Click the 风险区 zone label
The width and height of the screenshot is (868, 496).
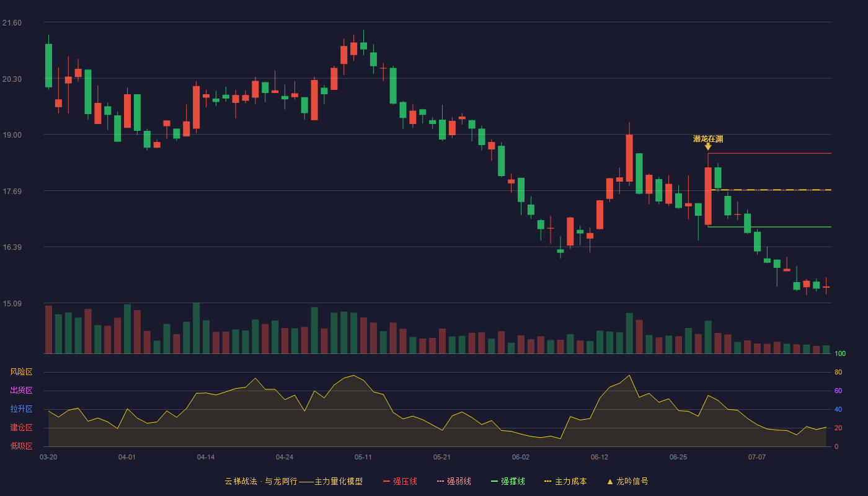(x=21, y=372)
